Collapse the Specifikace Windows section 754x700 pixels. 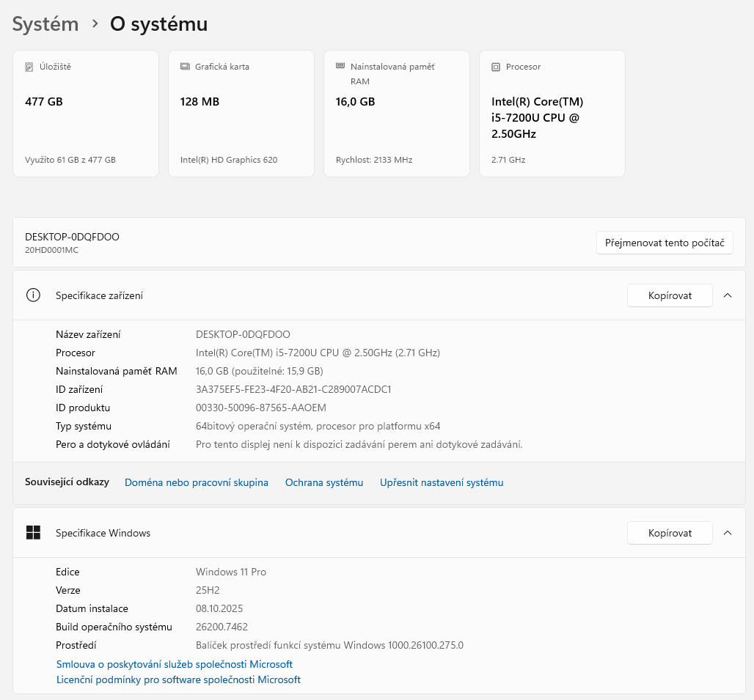tap(728, 533)
